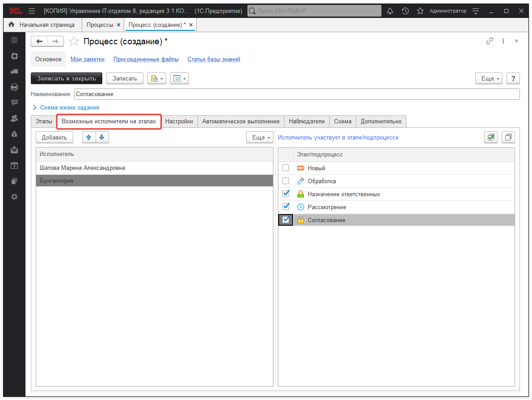The image size is (532, 400).
Task: Copy the link to this form
Action: tap(490, 41)
